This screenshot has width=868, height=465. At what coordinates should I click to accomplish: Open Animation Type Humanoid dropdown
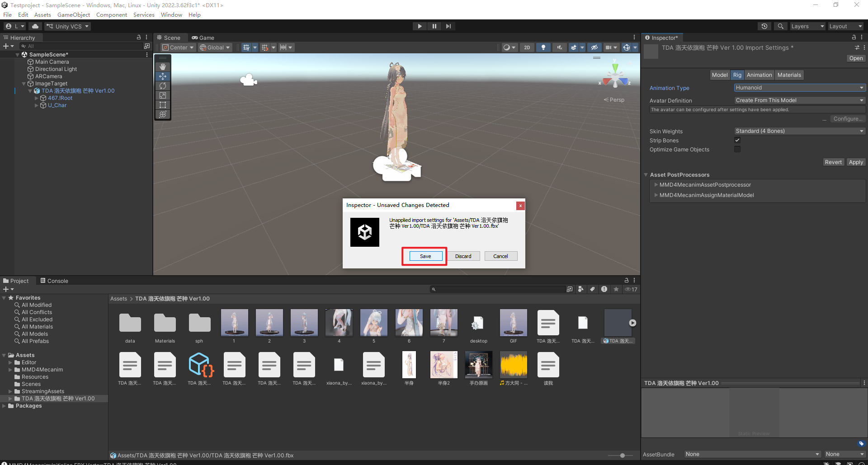(x=800, y=88)
